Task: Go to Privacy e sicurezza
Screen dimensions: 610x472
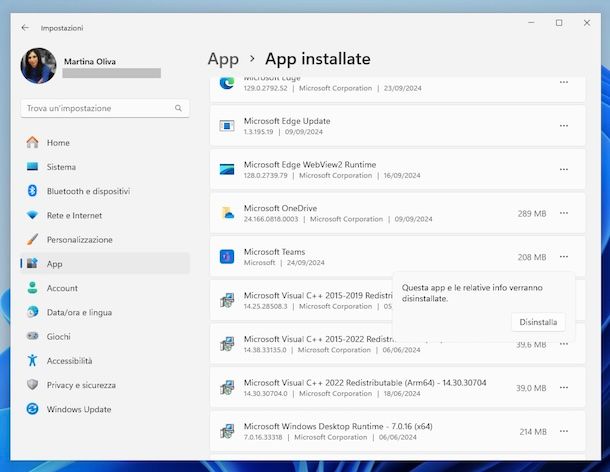Action: pos(105,385)
